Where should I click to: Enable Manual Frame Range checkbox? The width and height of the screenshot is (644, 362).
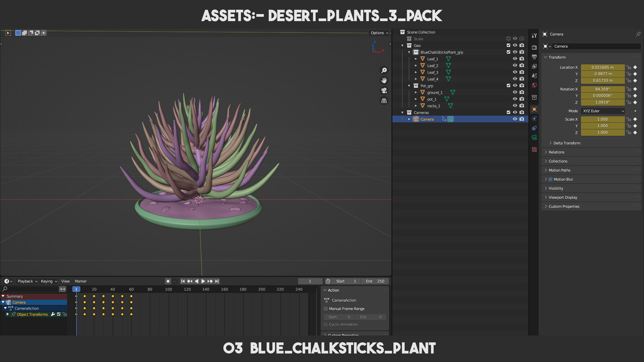(326, 309)
